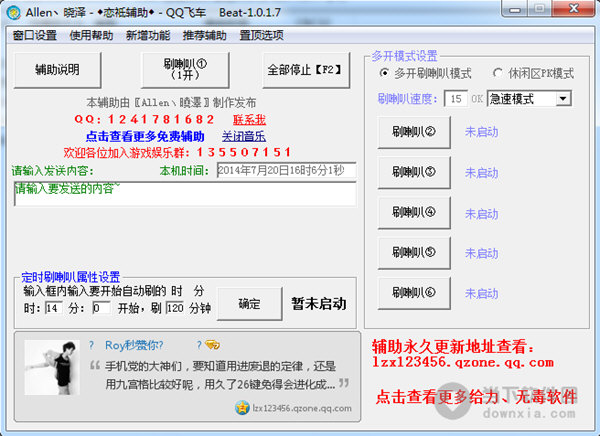This screenshot has height=436, width=600.
Task: Click 点击查看更多免费辅助 link
Action: (x=145, y=137)
